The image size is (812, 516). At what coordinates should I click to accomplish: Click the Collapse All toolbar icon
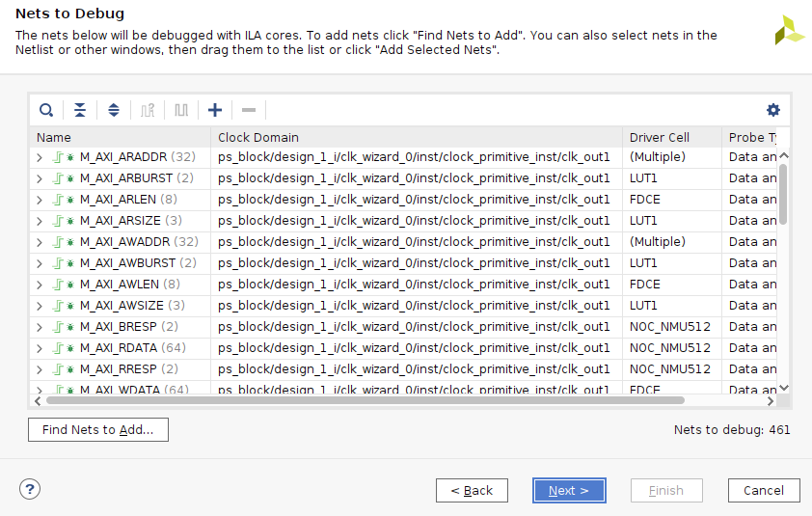tap(80, 110)
